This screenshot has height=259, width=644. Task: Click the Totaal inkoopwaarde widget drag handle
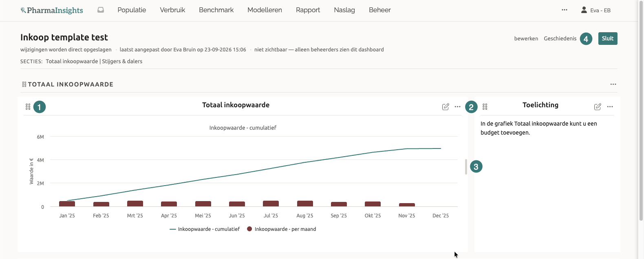point(28,106)
